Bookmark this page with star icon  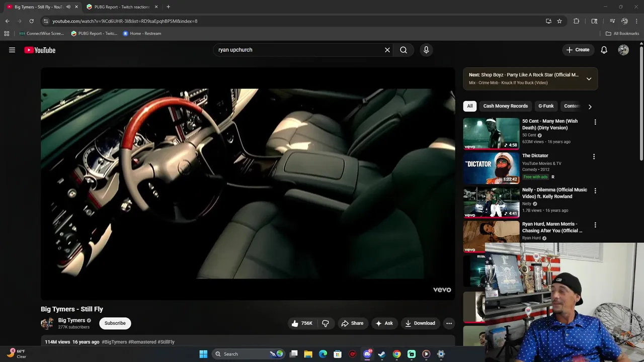(x=559, y=21)
